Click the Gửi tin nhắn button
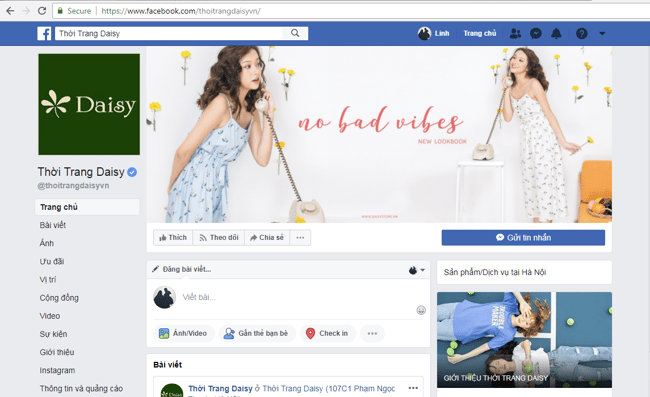 (x=523, y=237)
